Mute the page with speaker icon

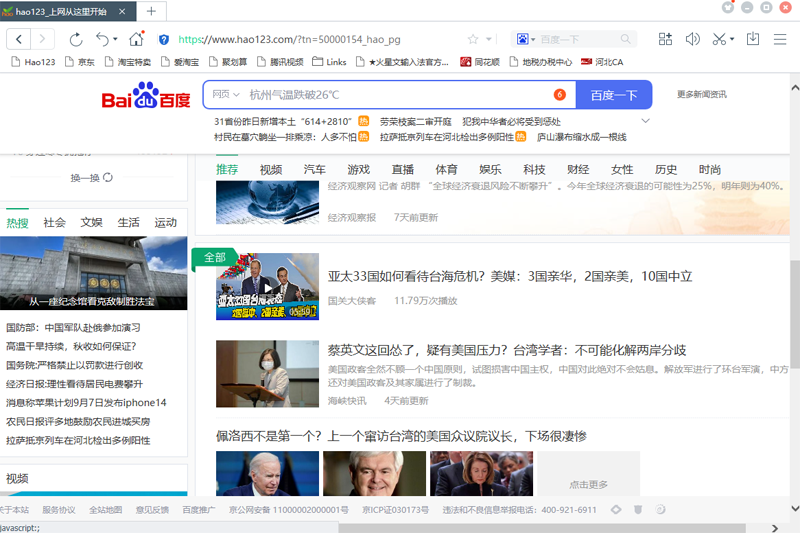(x=692, y=40)
